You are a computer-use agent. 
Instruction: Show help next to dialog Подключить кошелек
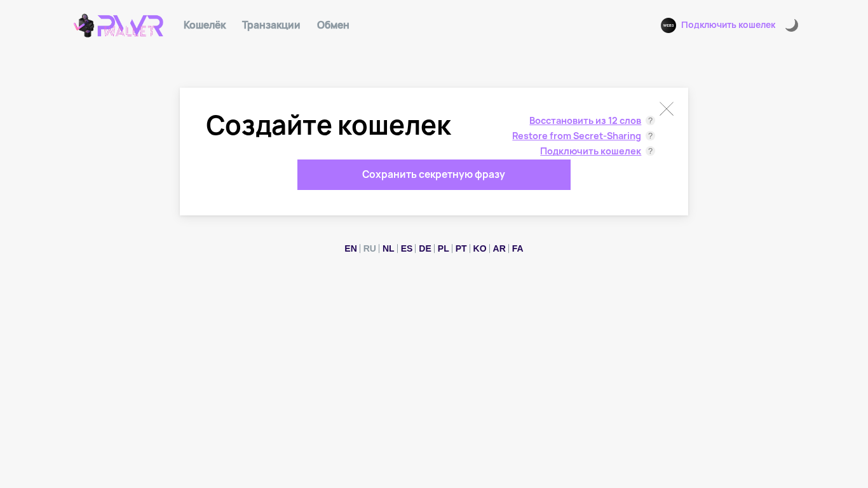(650, 151)
